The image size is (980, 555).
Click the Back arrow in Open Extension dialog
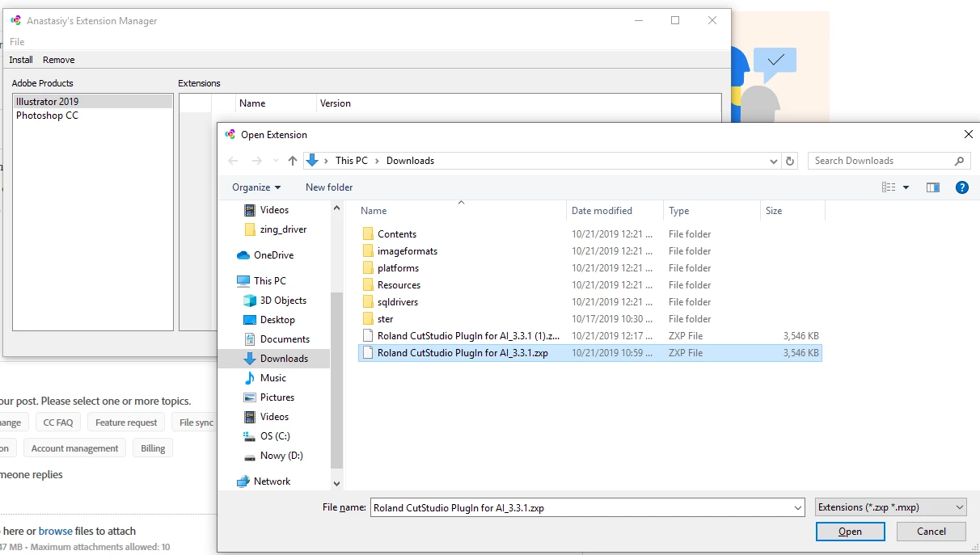pos(234,161)
